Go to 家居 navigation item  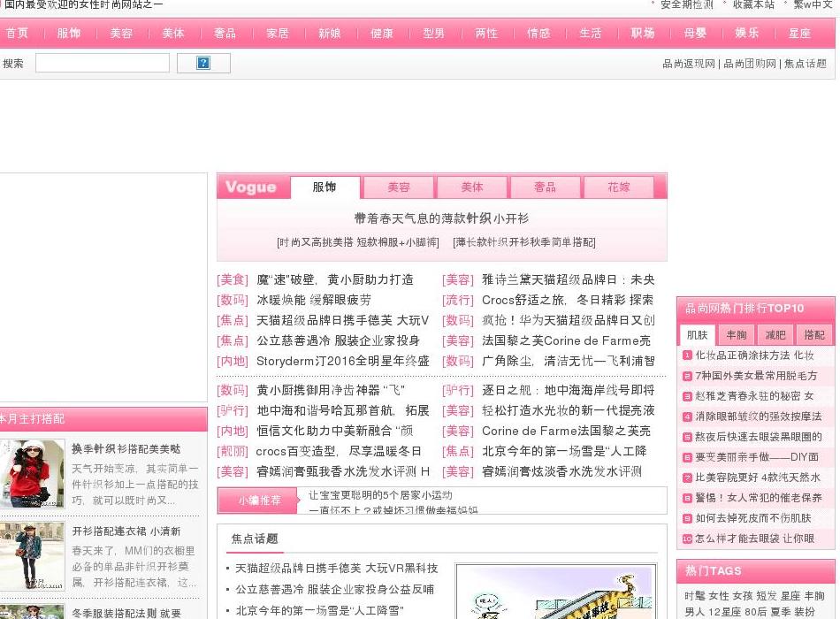coord(278,34)
